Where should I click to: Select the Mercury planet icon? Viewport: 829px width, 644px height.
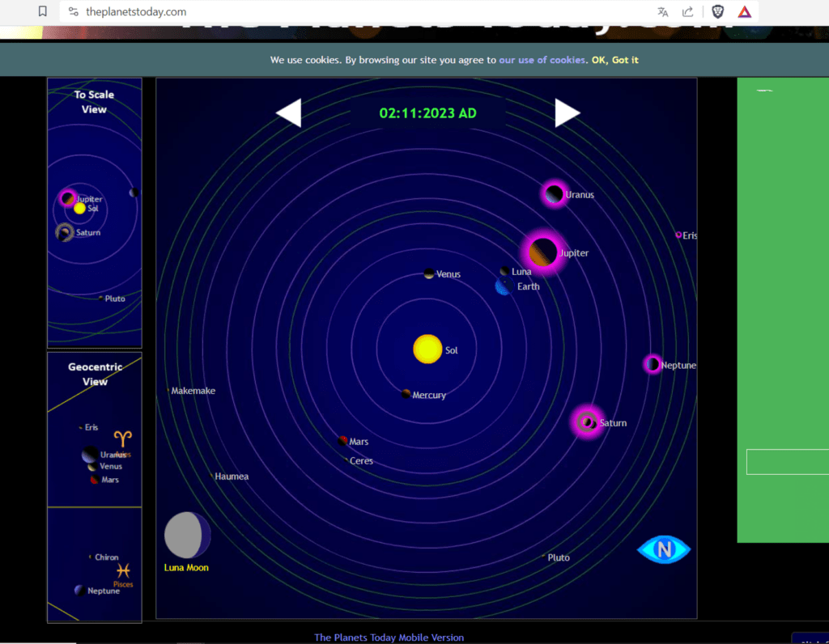(x=406, y=394)
